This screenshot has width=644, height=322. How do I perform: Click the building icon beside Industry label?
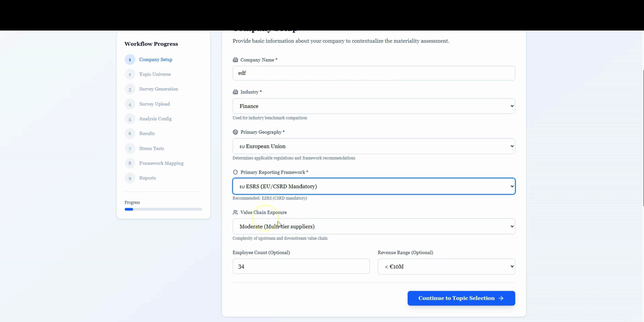(235, 92)
